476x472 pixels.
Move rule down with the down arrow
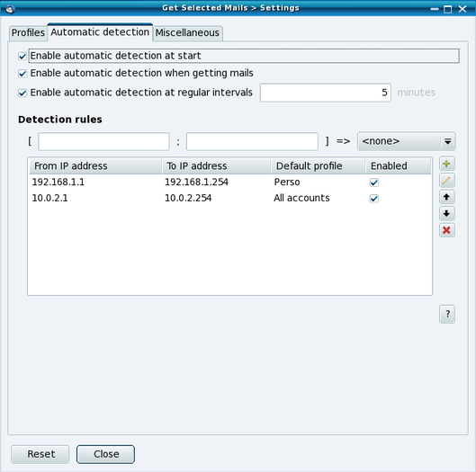[x=446, y=214]
